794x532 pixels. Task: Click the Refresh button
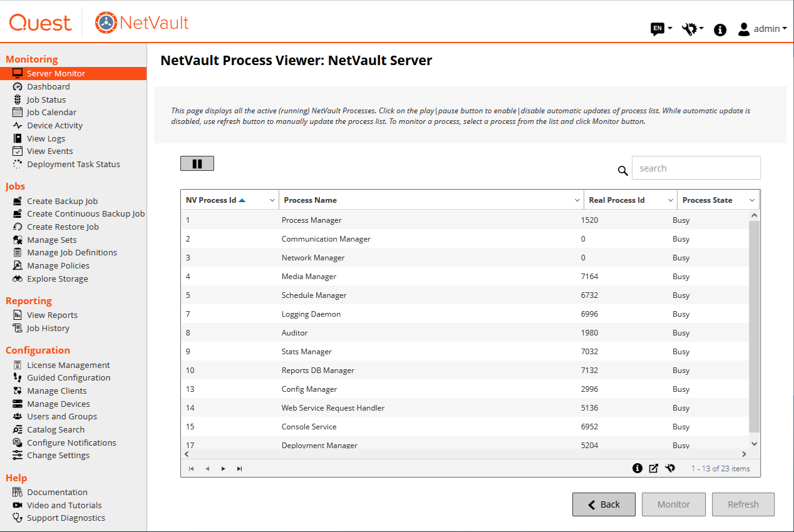point(743,504)
